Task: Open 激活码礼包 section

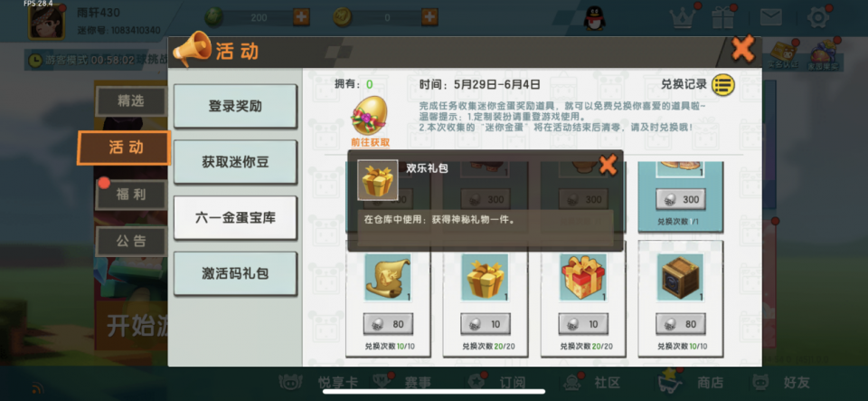Action: (x=235, y=273)
